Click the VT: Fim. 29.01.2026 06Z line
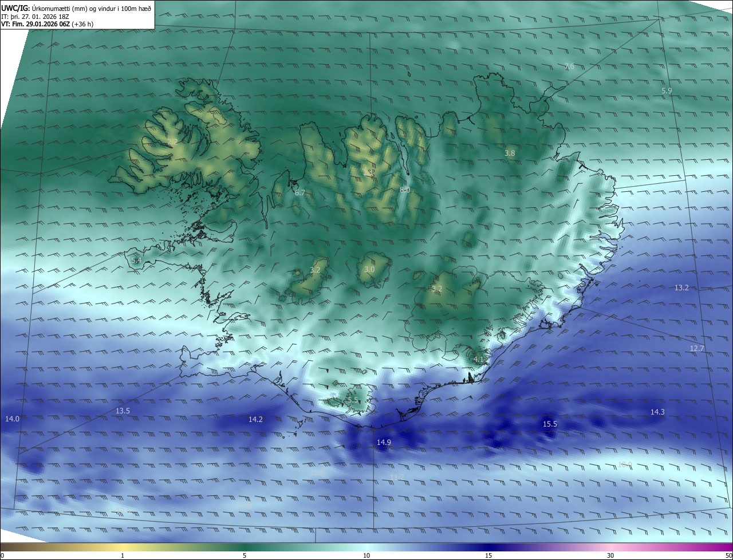 point(46,24)
